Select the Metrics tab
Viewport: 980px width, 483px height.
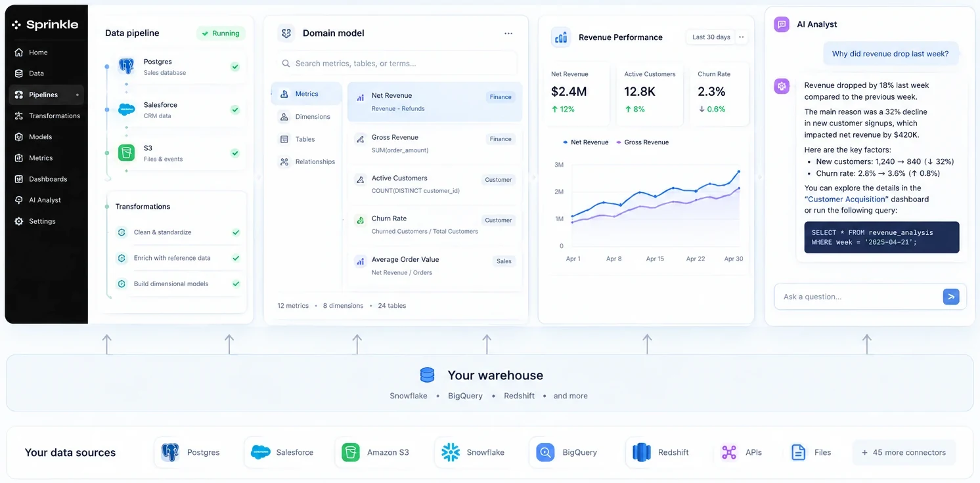(x=307, y=94)
